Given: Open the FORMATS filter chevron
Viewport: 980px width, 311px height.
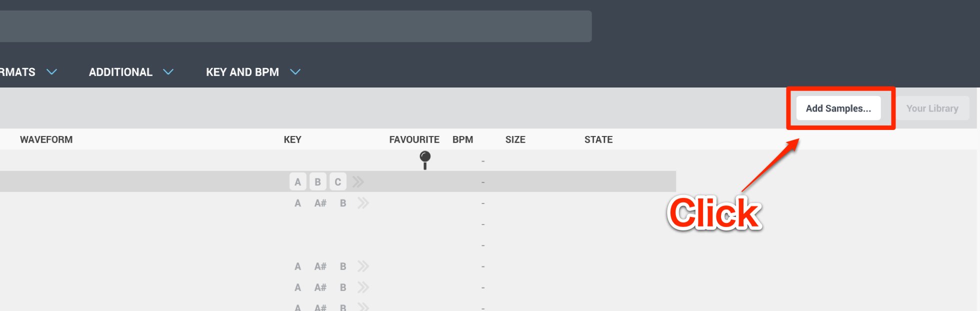Looking at the screenshot, I should tap(51, 72).
